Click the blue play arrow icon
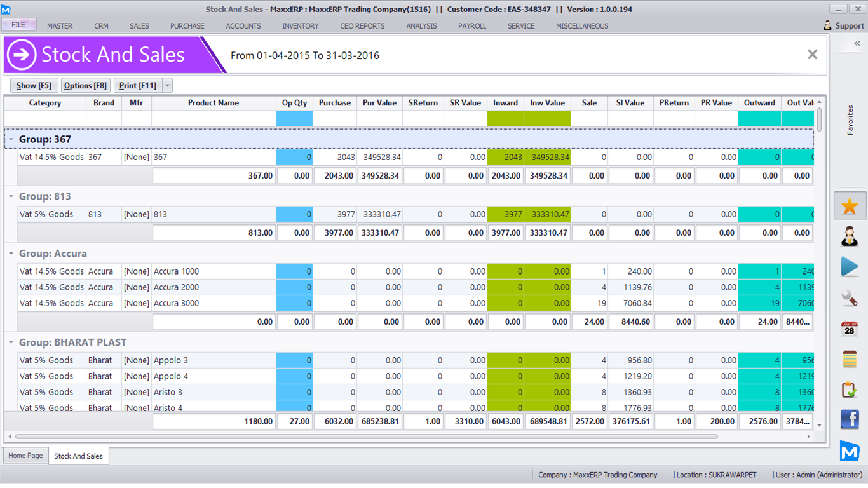This screenshot has height=488, width=868. (x=850, y=266)
